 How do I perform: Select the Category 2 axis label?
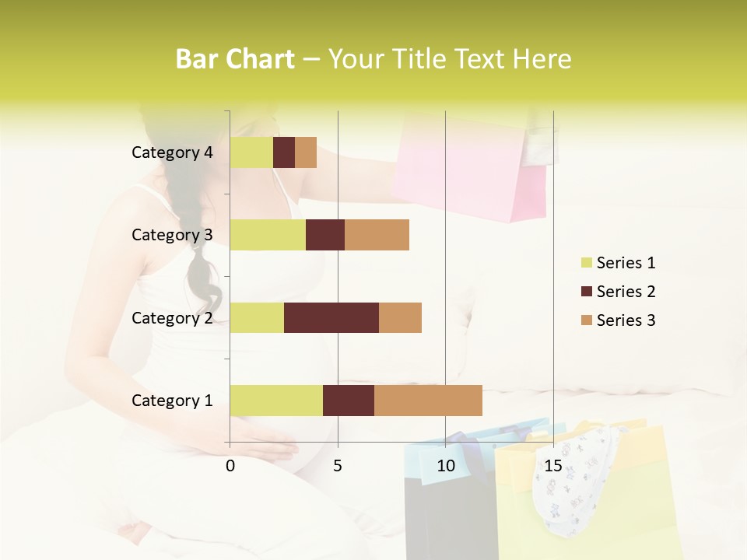pos(172,317)
